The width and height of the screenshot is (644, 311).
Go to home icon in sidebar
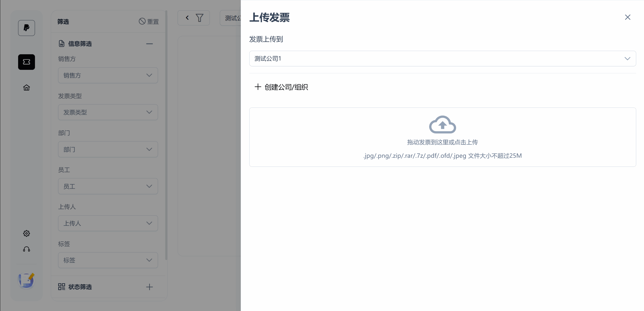(x=26, y=87)
